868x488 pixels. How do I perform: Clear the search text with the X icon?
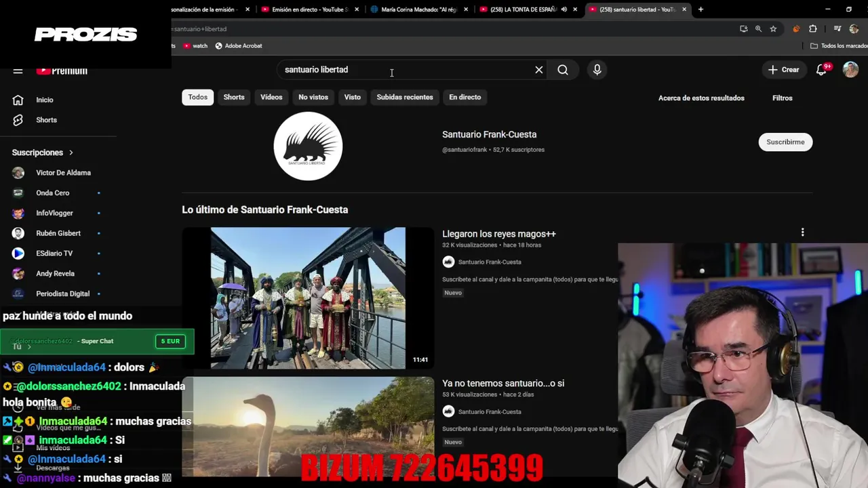[x=539, y=70]
